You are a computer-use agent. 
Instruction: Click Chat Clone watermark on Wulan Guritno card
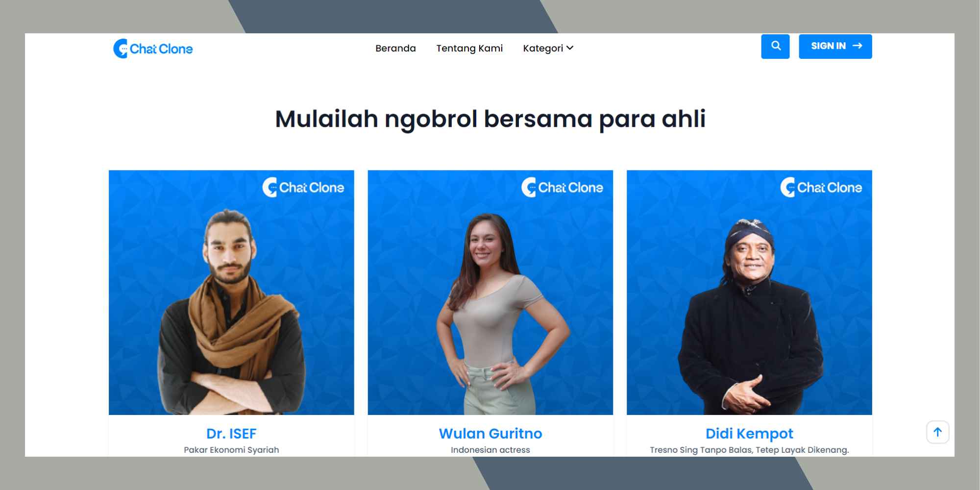562,187
